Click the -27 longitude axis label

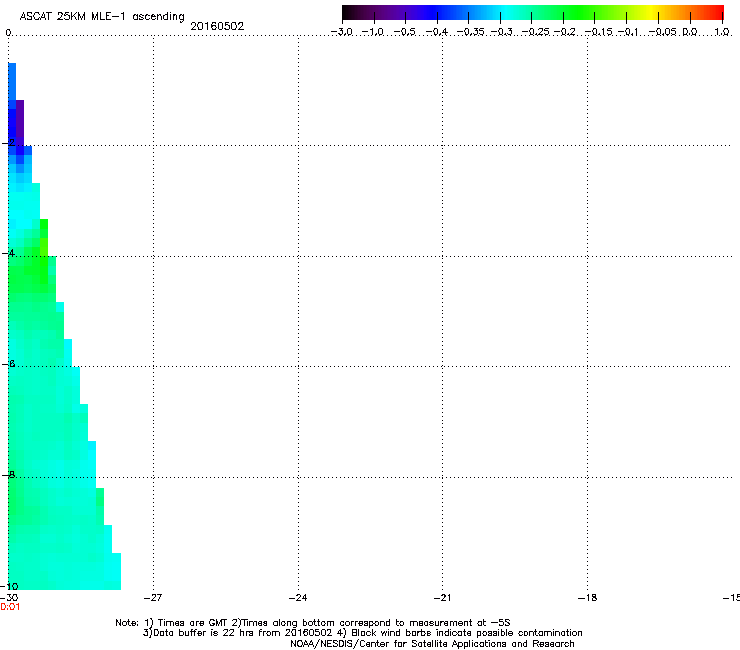(x=153, y=598)
